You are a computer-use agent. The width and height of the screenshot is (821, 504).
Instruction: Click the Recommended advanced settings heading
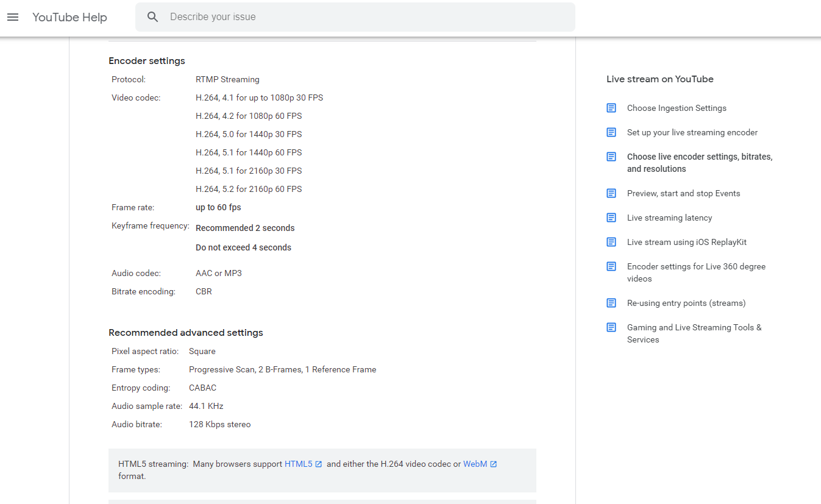click(x=186, y=332)
